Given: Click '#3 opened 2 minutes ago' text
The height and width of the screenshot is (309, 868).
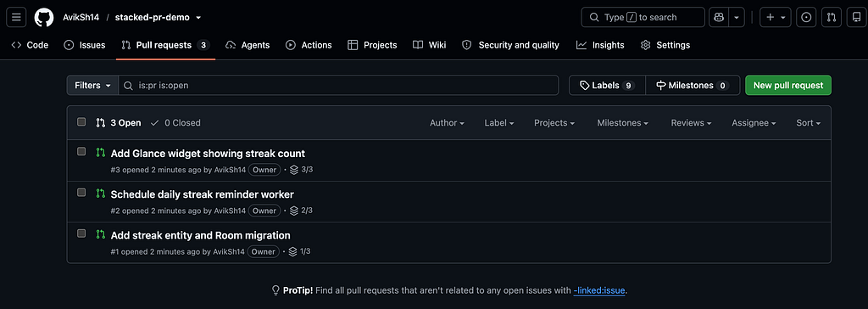Looking at the screenshot, I should point(156,170).
